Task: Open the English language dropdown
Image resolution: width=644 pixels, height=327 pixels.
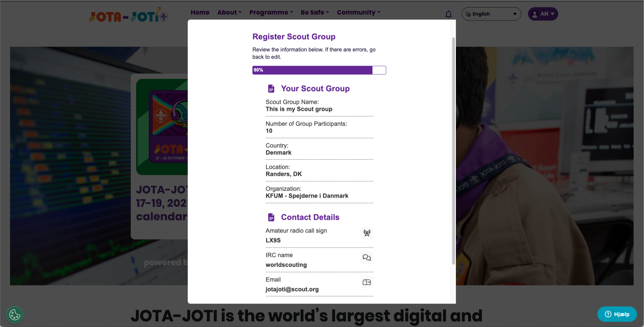Action: (x=491, y=14)
